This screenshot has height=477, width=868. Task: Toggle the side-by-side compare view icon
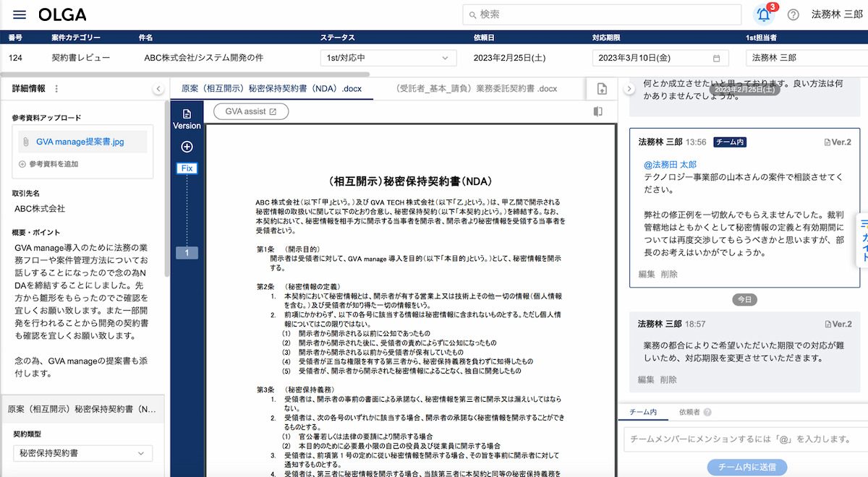[597, 111]
